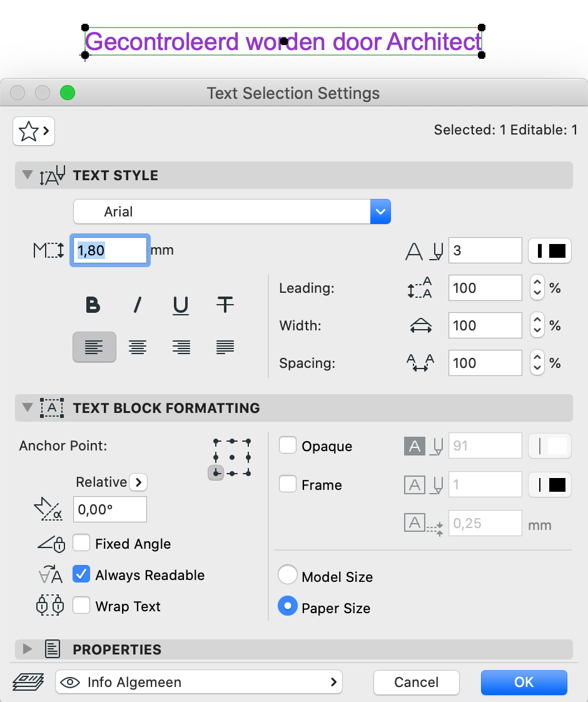The height and width of the screenshot is (702, 588).
Task: Select center text alignment
Action: [138, 347]
